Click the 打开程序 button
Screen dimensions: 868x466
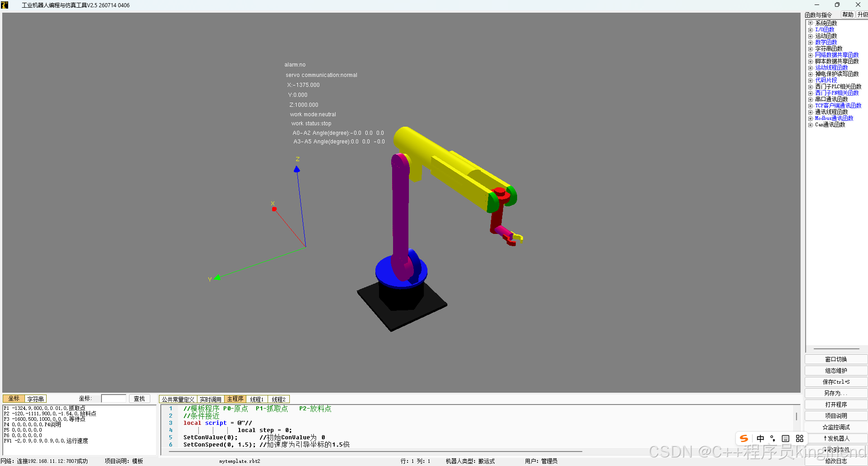coord(836,404)
